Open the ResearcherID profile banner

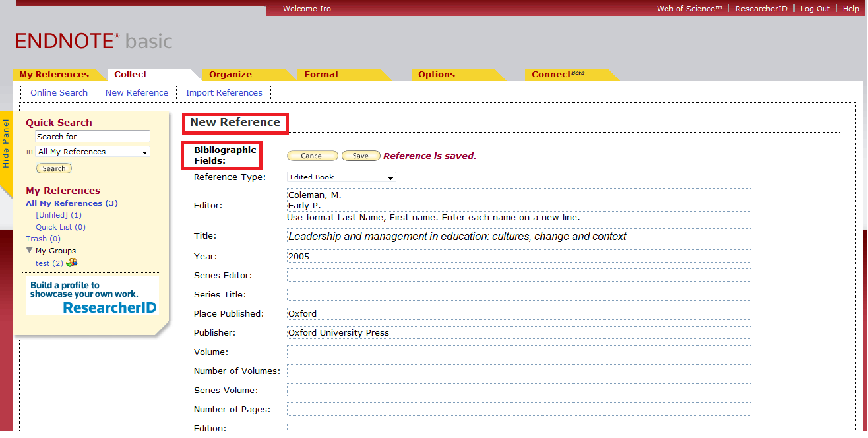coord(93,297)
